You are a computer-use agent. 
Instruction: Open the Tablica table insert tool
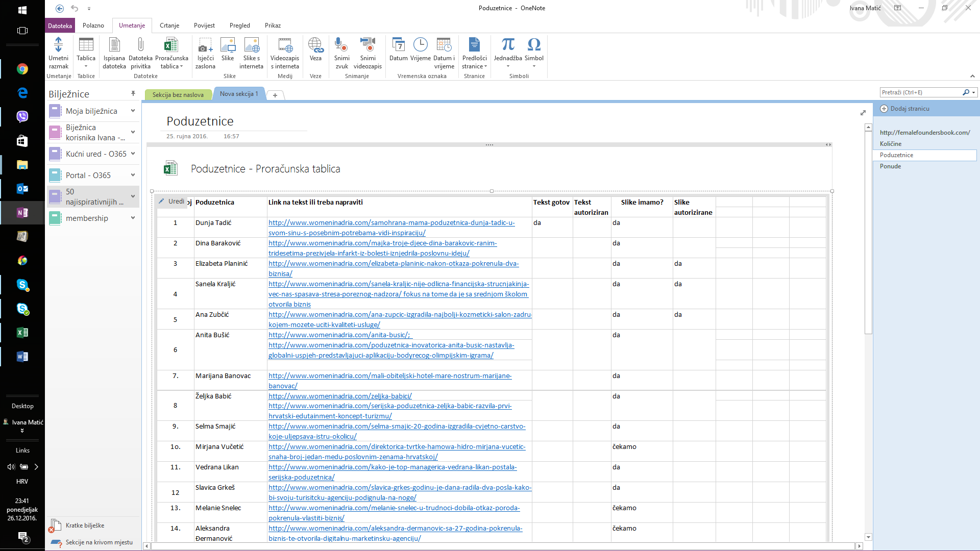(86, 53)
